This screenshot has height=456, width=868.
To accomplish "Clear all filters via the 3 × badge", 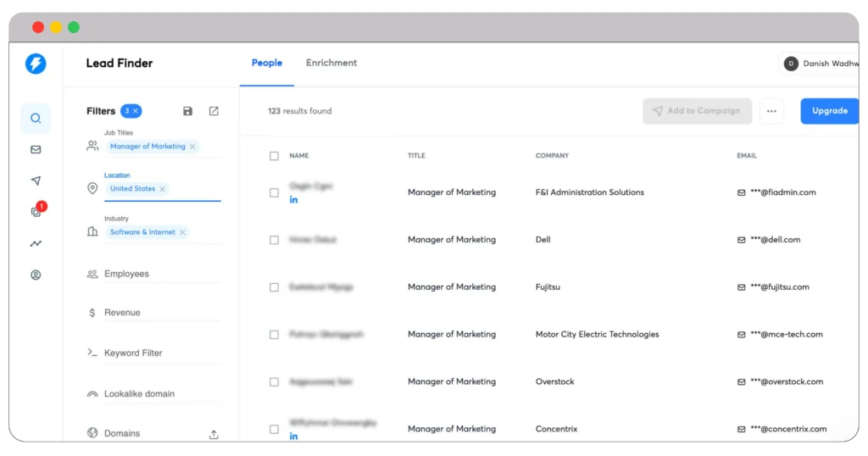I will 131,111.
